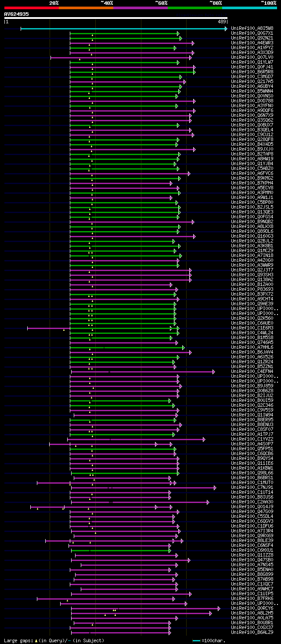The height and width of the screenshot is (644, 281).
Task: Select label UniRef100_B6ALZ9
Action: point(252,633)
